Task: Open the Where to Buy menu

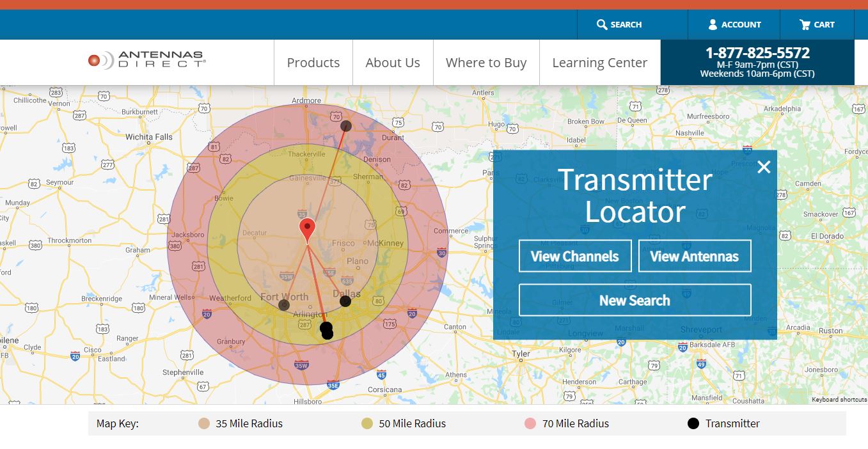Action: click(x=486, y=63)
